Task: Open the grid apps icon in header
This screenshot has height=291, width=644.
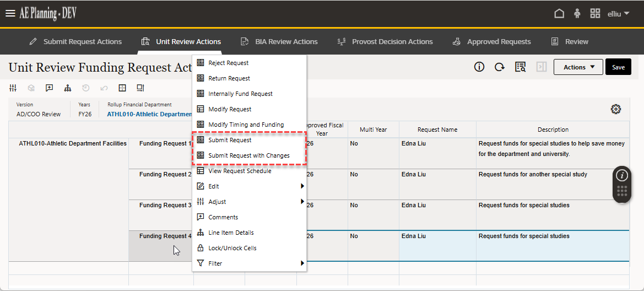Action: (595, 14)
